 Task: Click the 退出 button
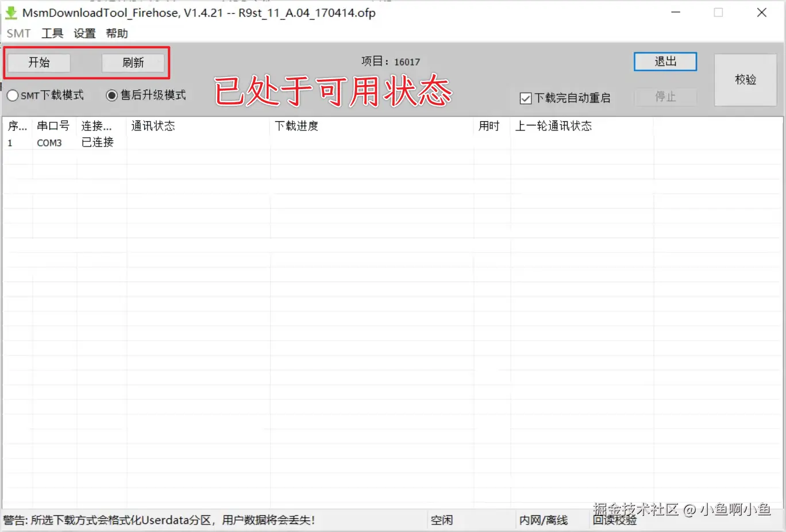[x=665, y=61]
